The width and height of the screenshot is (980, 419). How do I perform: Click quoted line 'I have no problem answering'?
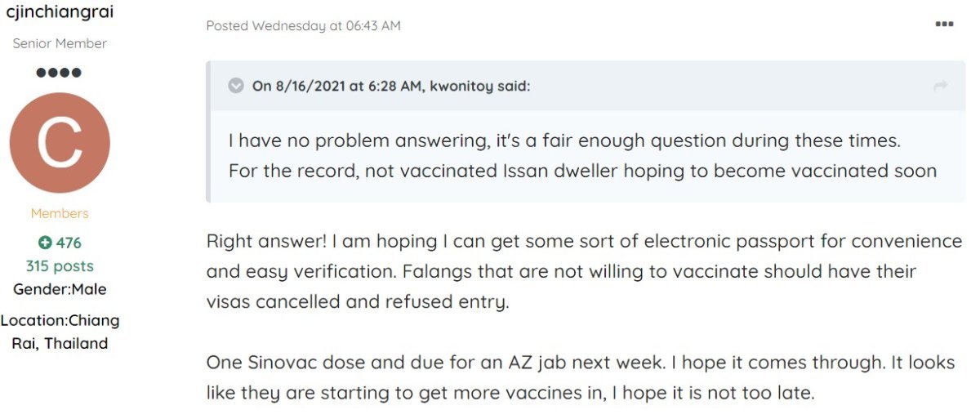(563, 140)
